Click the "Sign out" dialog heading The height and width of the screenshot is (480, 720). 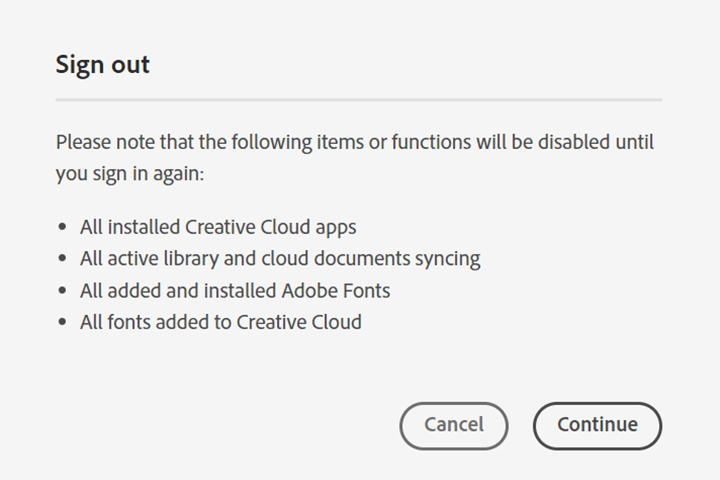(102, 65)
